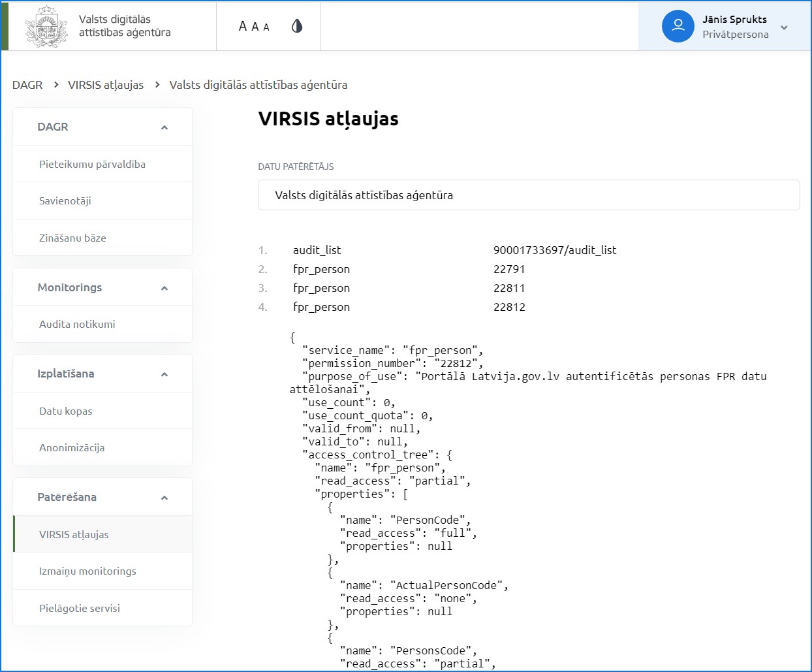Click the value 90001733697/audit_list

pyautogui.click(x=555, y=250)
